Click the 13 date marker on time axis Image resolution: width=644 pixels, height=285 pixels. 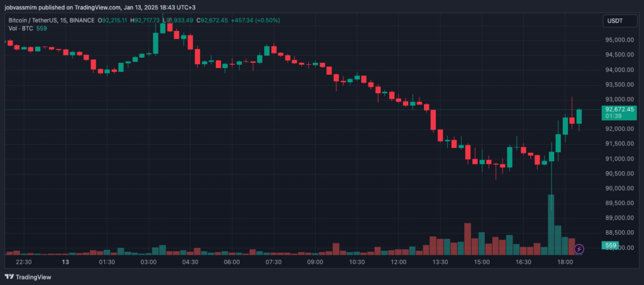point(65,262)
